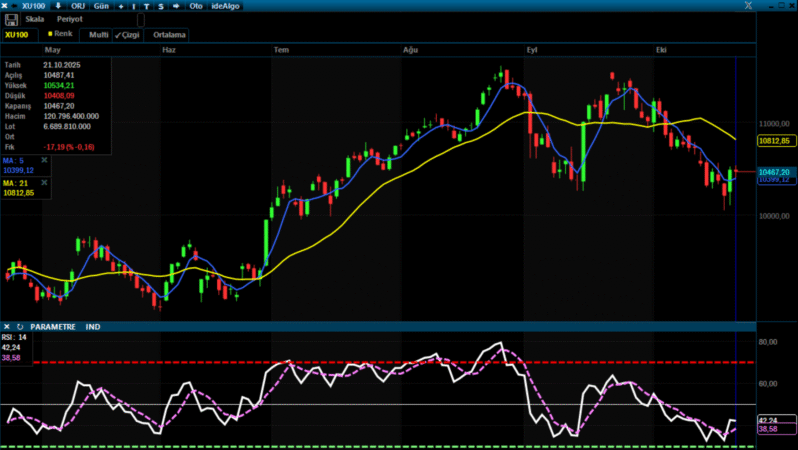
Task: Expand the Periyot menu
Action: tap(70, 19)
